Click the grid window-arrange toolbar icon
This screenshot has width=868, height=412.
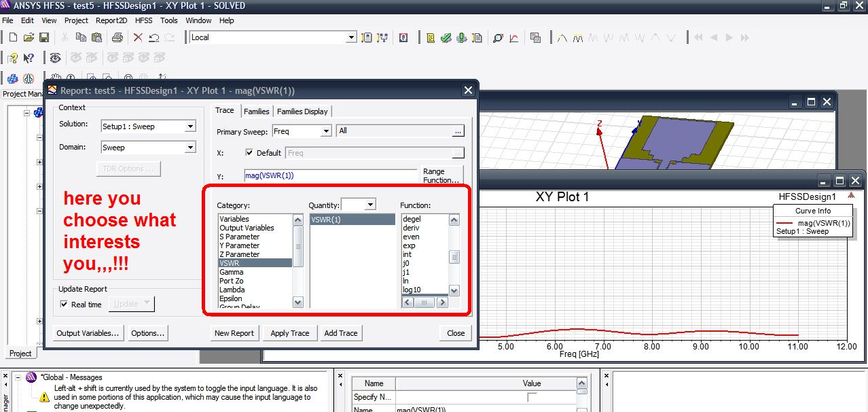536,37
